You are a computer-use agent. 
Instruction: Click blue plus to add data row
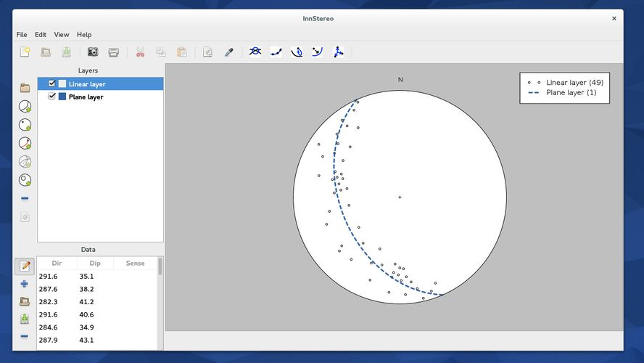click(x=25, y=284)
